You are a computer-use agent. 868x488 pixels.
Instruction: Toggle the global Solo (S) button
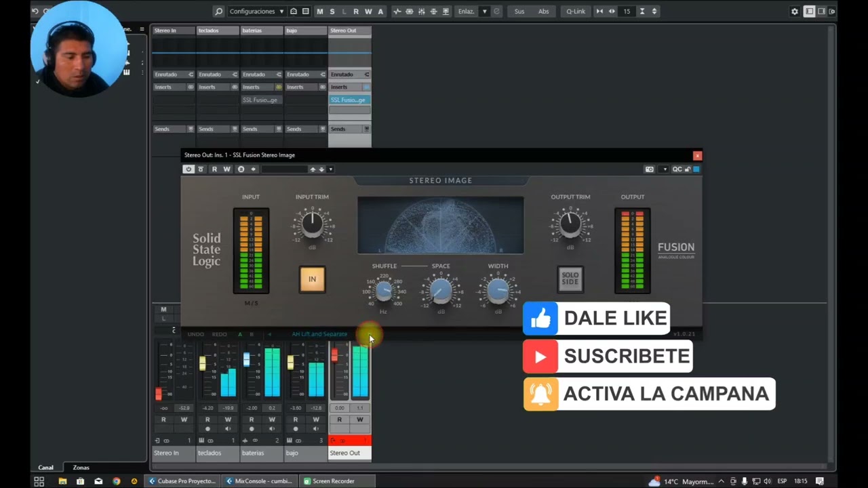(x=332, y=12)
